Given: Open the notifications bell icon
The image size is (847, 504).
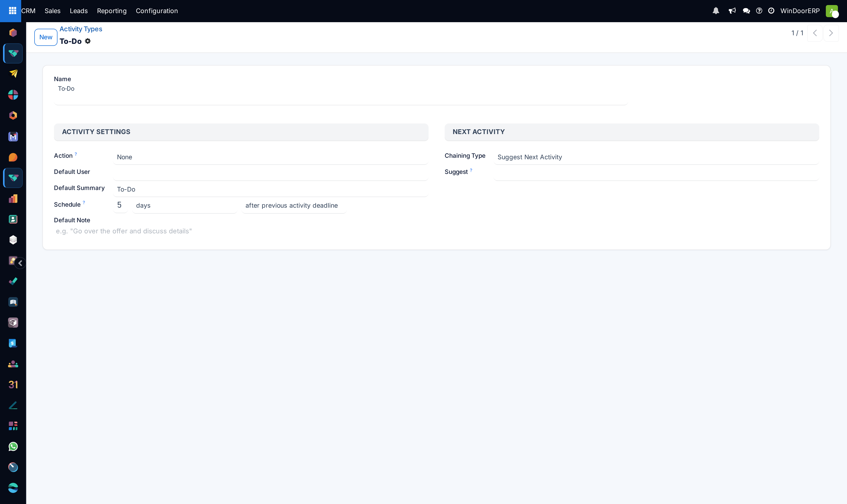Looking at the screenshot, I should tap(716, 11).
